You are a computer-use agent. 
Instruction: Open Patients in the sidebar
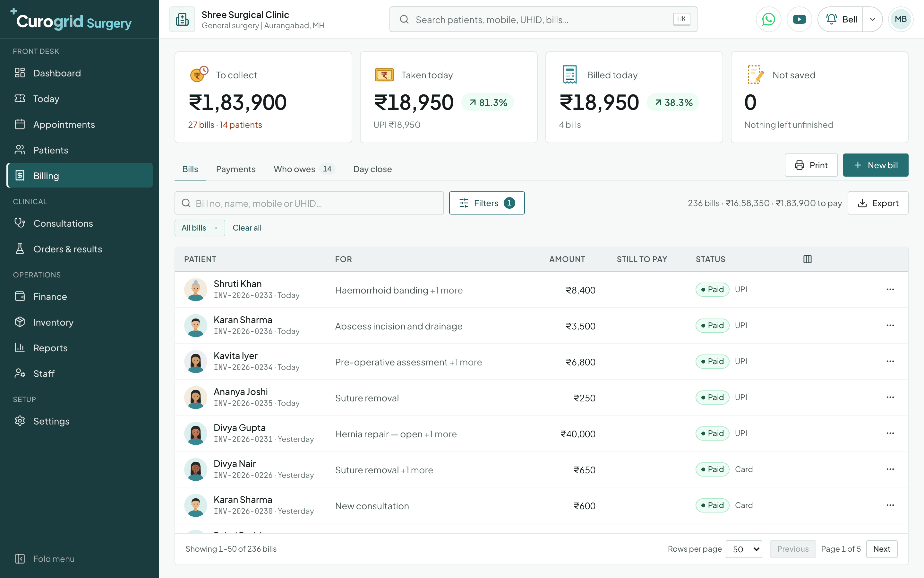(x=80, y=150)
